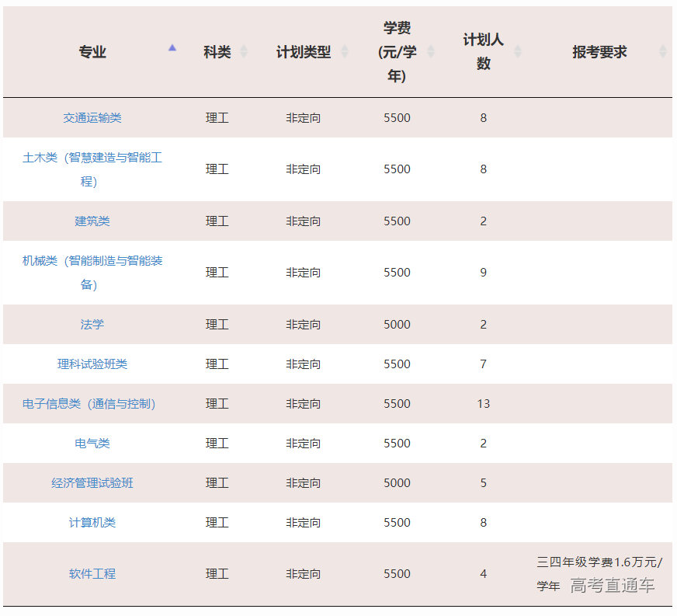
Task: Click the 学费(元/学年) column header
Action: pyautogui.click(x=397, y=52)
